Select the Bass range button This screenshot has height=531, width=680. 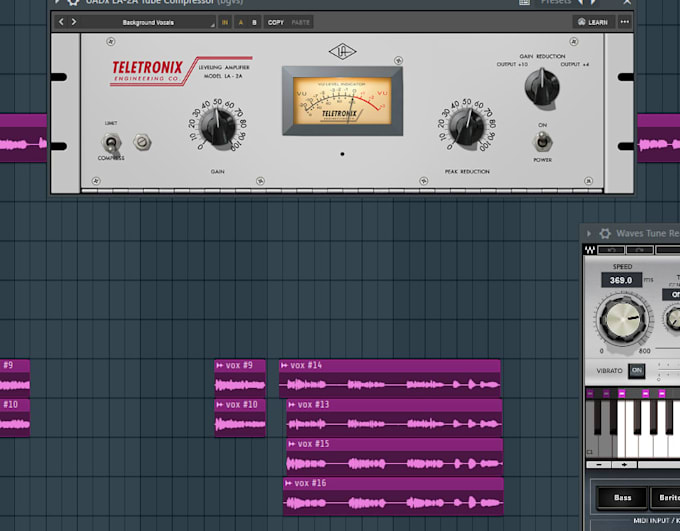(622, 498)
